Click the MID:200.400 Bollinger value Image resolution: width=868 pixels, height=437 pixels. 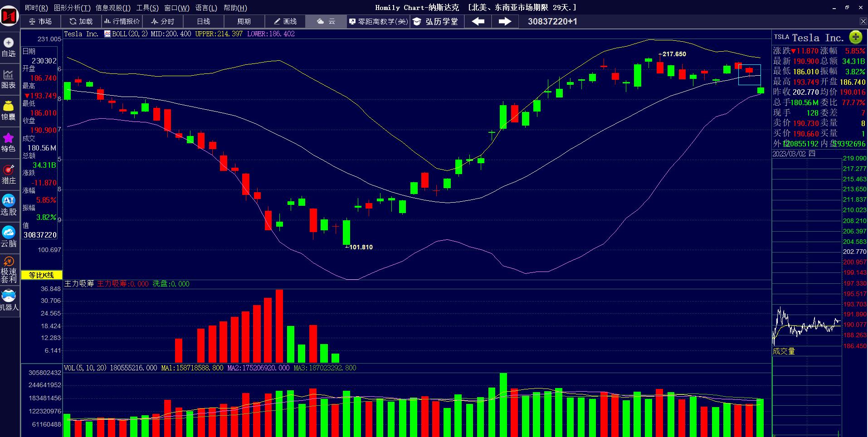(x=171, y=34)
